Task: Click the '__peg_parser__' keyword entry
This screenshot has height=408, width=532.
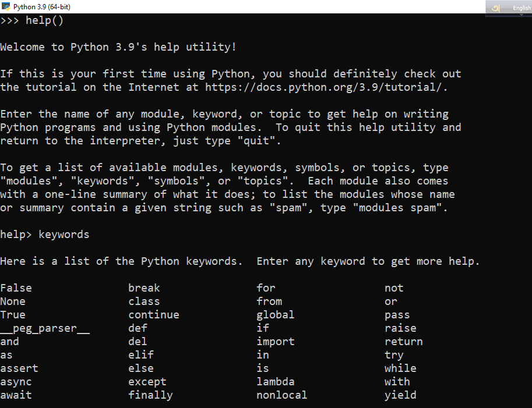Action: pos(45,328)
